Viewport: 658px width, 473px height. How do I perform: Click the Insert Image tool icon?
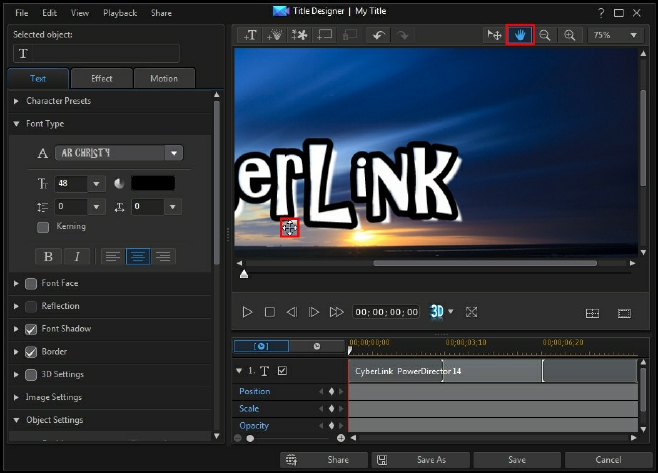click(299, 35)
